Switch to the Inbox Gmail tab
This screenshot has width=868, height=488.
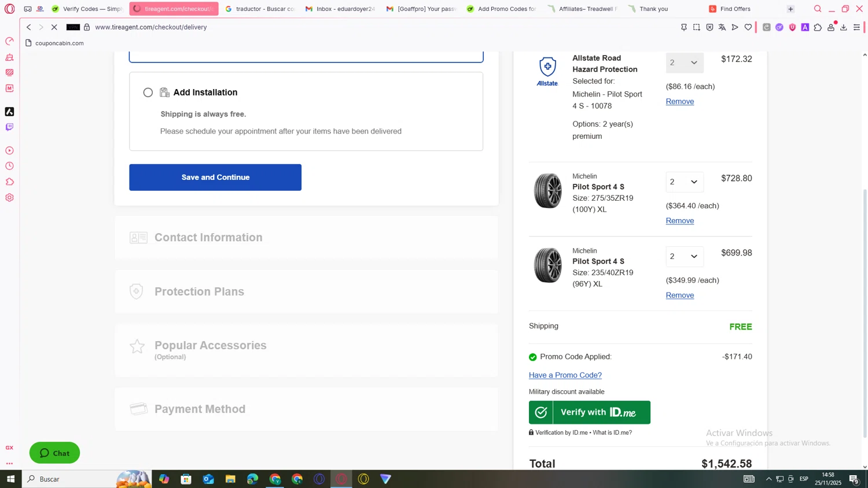click(340, 9)
